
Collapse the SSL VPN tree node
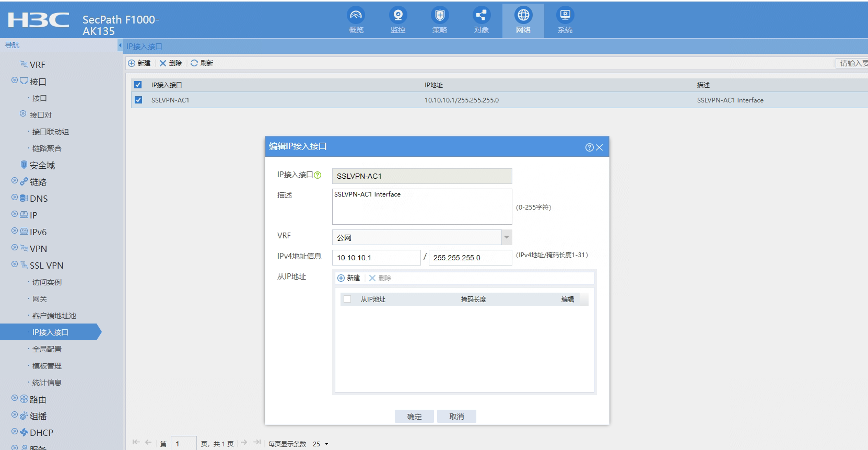tap(15, 264)
